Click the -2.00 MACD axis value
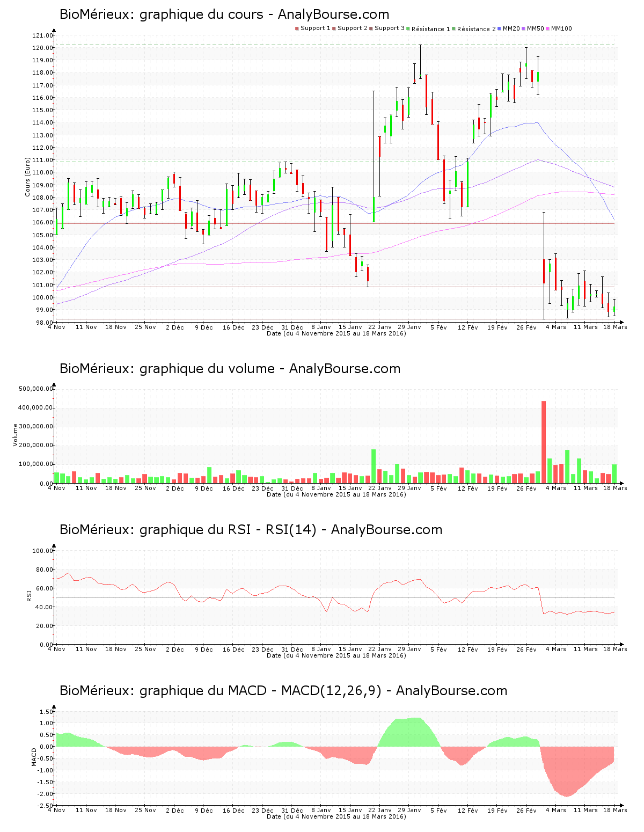This screenshot has height=832, width=644. click(45, 794)
